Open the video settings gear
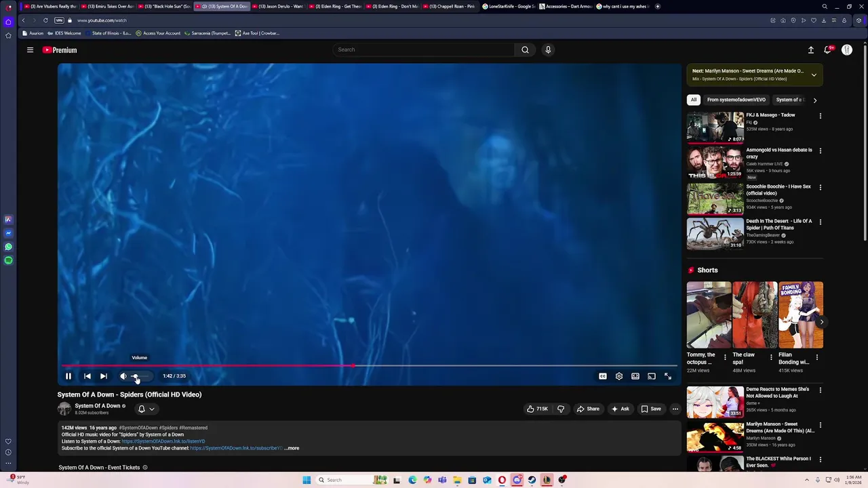Viewport: 868px width, 488px height. 619,376
